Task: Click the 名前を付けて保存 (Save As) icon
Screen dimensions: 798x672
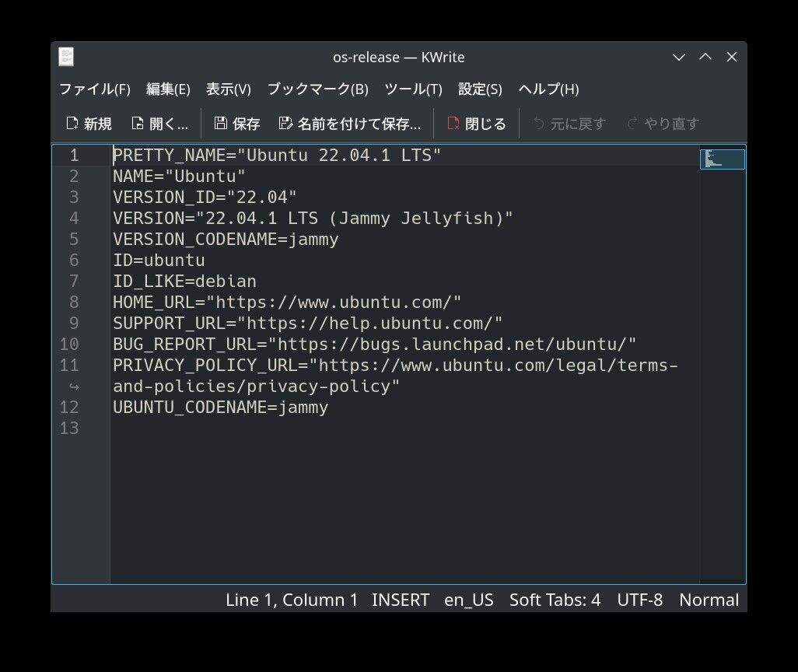Action: (x=286, y=123)
